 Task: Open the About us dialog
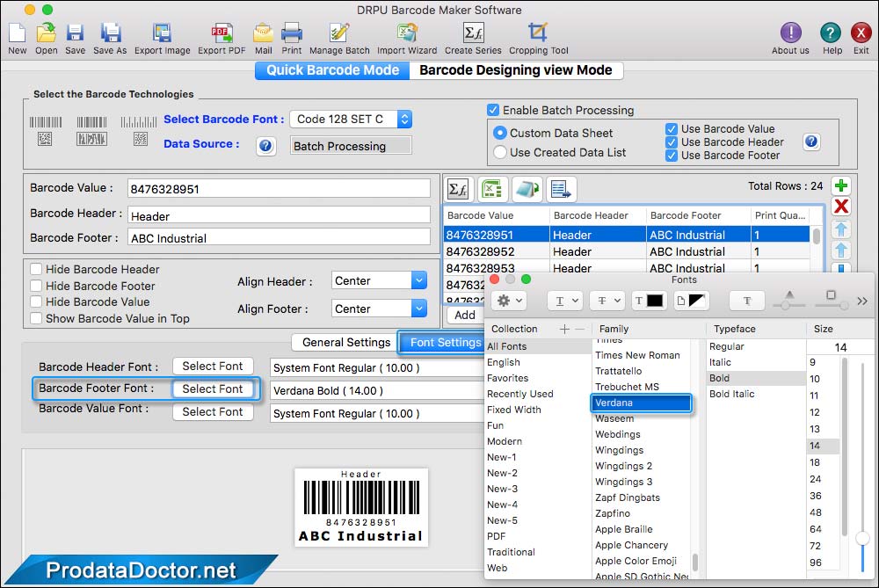coord(790,33)
